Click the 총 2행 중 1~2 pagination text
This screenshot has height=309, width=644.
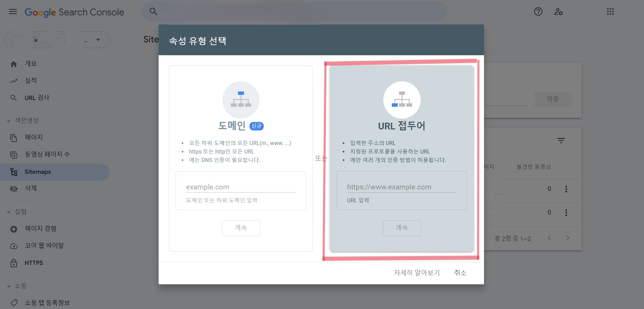point(512,239)
